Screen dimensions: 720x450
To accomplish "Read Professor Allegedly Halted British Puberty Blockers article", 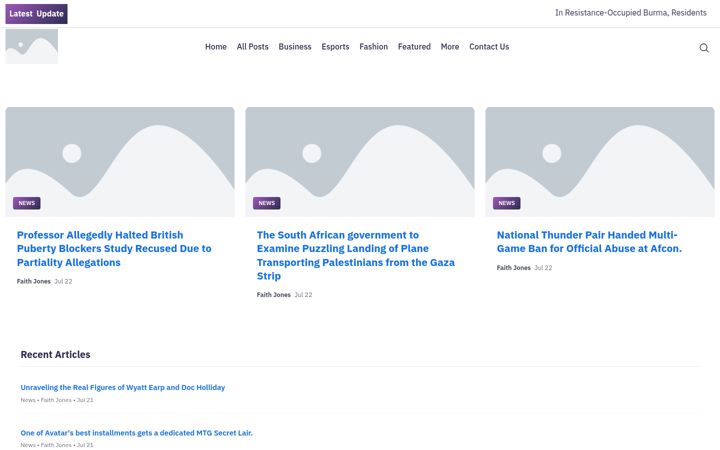I will [114, 248].
